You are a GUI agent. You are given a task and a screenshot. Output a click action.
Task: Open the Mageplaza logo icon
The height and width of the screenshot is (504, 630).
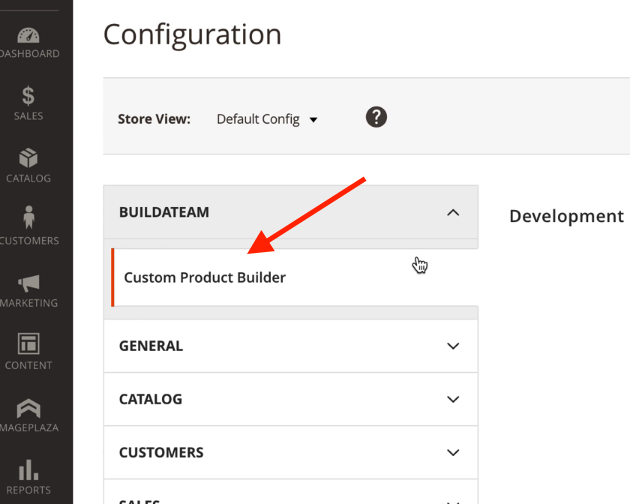[29, 408]
